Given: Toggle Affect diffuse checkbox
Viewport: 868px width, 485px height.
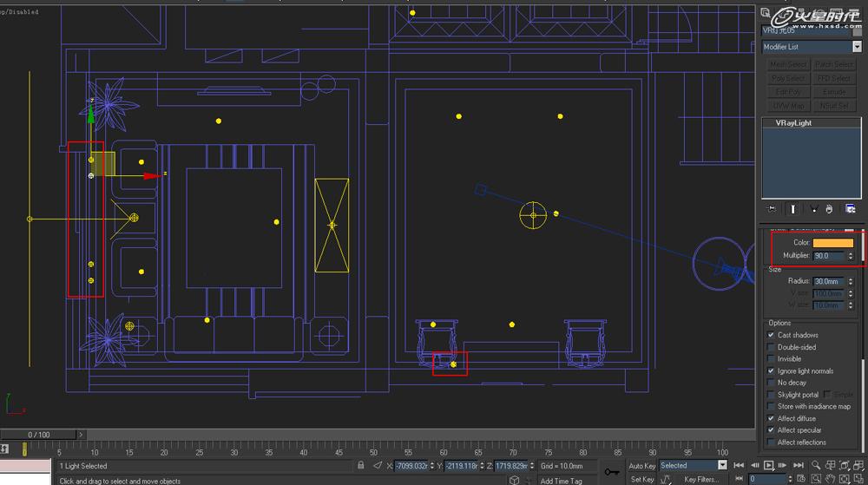Looking at the screenshot, I should tap(771, 419).
